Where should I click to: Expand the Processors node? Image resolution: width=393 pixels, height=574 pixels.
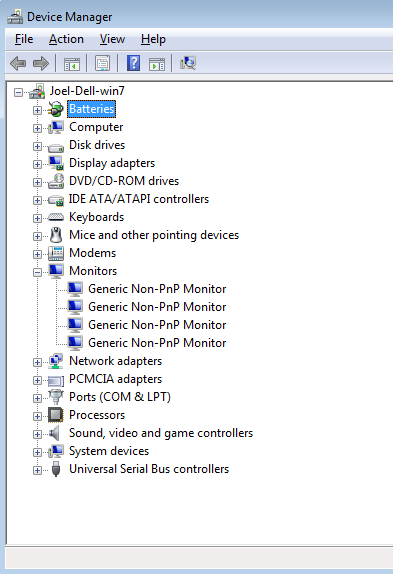pyautogui.click(x=37, y=416)
